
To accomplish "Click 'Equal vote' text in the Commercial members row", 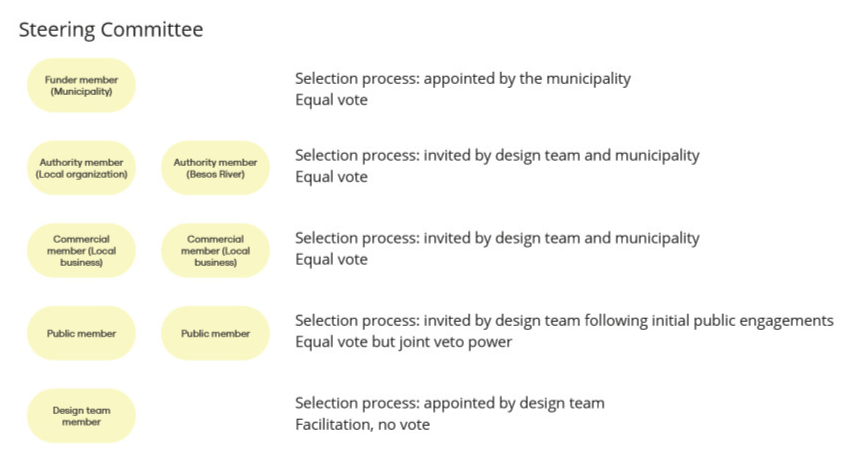I will 331,260.
